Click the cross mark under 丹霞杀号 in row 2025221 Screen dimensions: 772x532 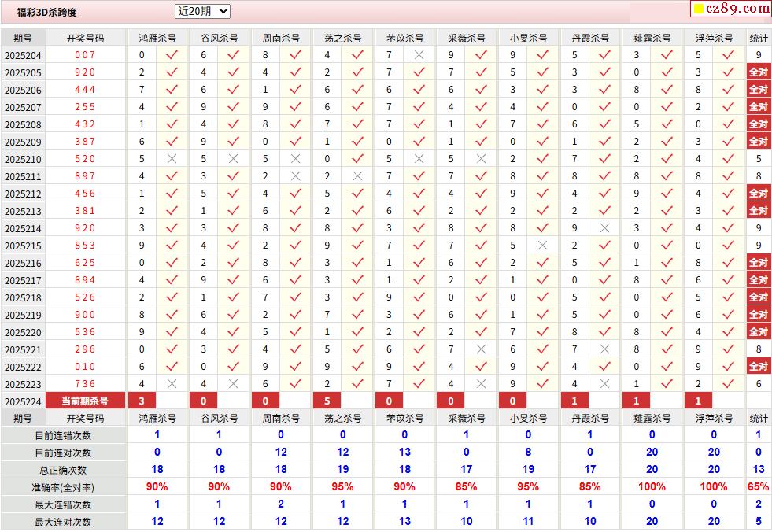click(x=604, y=349)
